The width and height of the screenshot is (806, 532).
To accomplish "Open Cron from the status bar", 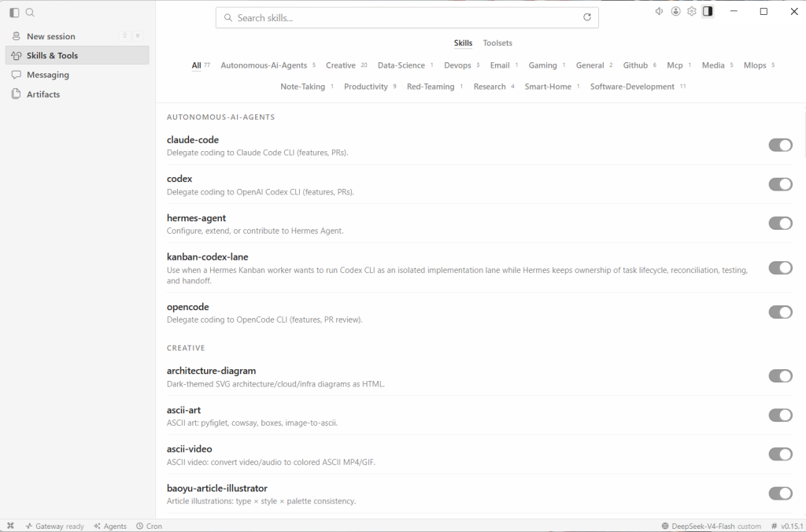I will [x=149, y=526].
